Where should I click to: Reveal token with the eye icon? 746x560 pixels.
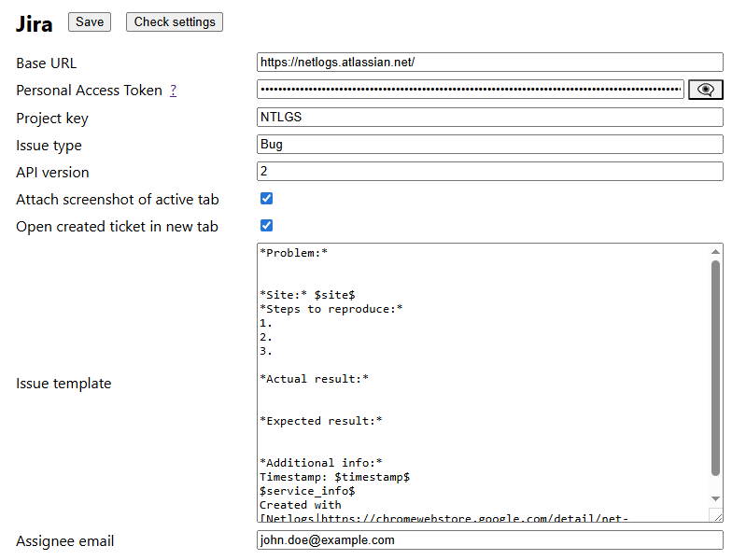[706, 90]
